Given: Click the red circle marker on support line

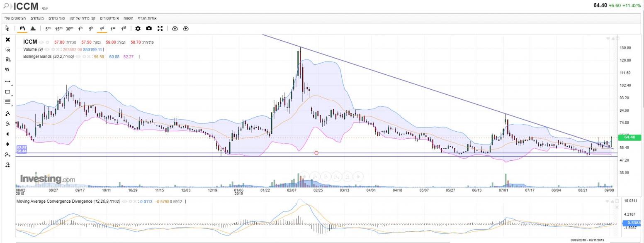Looking at the screenshot, I should click(x=316, y=153).
